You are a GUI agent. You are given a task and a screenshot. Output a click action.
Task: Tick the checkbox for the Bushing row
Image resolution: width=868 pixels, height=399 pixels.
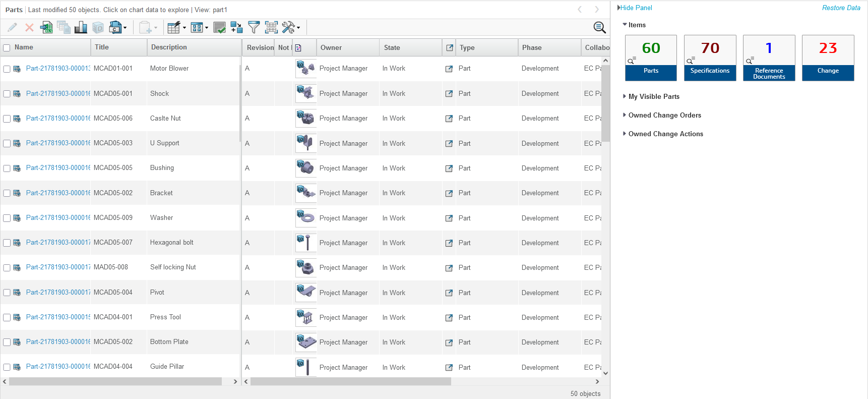(7, 168)
